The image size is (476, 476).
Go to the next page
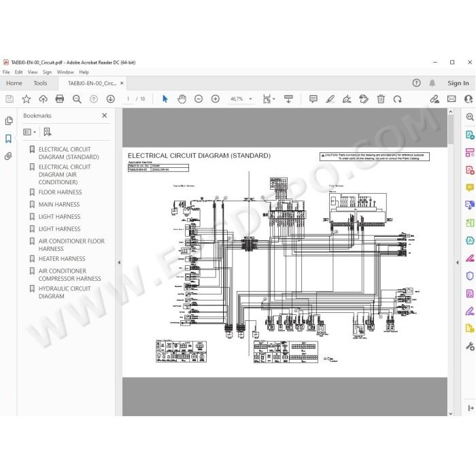[x=110, y=99]
